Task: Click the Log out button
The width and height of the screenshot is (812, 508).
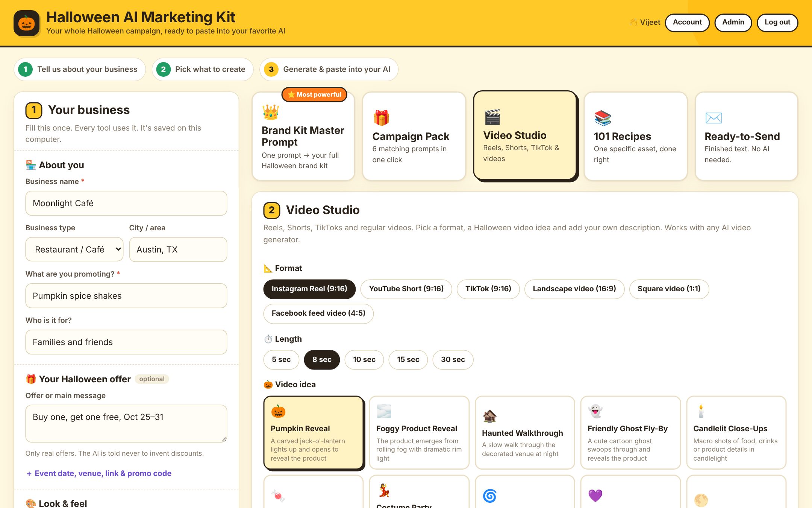Action: 777,23
